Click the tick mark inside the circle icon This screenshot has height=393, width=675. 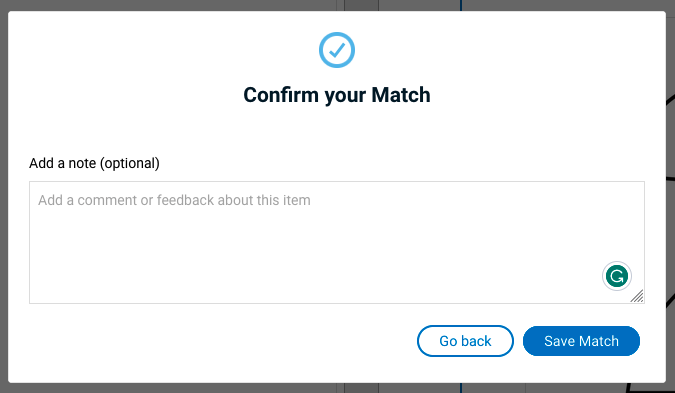337,50
